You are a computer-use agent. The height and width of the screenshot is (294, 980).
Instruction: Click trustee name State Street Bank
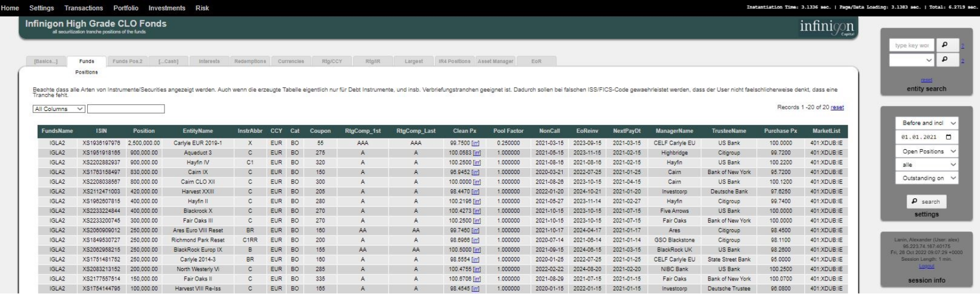pyautogui.click(x=729, y=259)
